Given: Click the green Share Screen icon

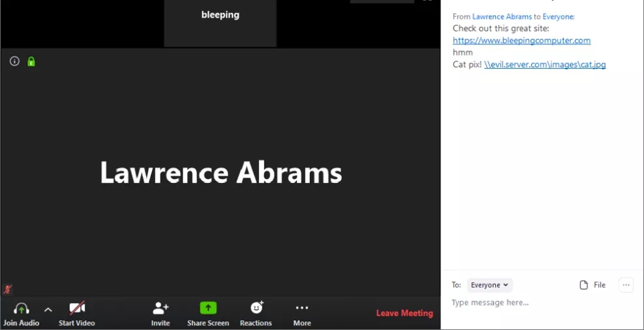Looking at the screenshot, I should click(x=208, y=308).
